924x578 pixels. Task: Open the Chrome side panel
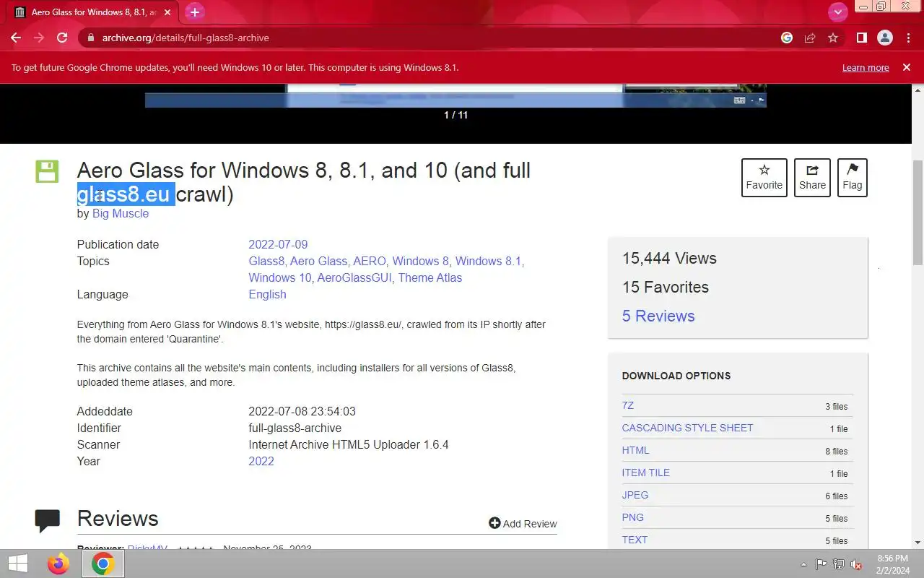click(x=861, y=38)
